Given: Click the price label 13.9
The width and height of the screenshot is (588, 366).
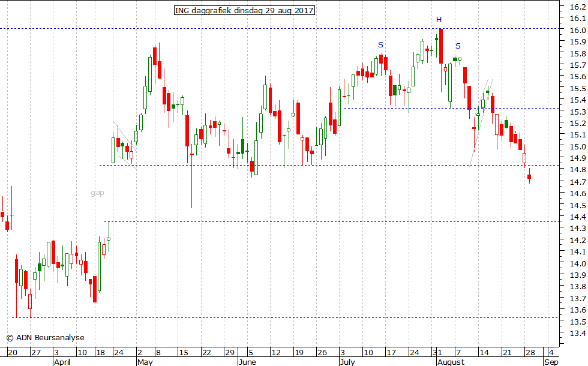Looking at the screenshot, I should point(578,275).
